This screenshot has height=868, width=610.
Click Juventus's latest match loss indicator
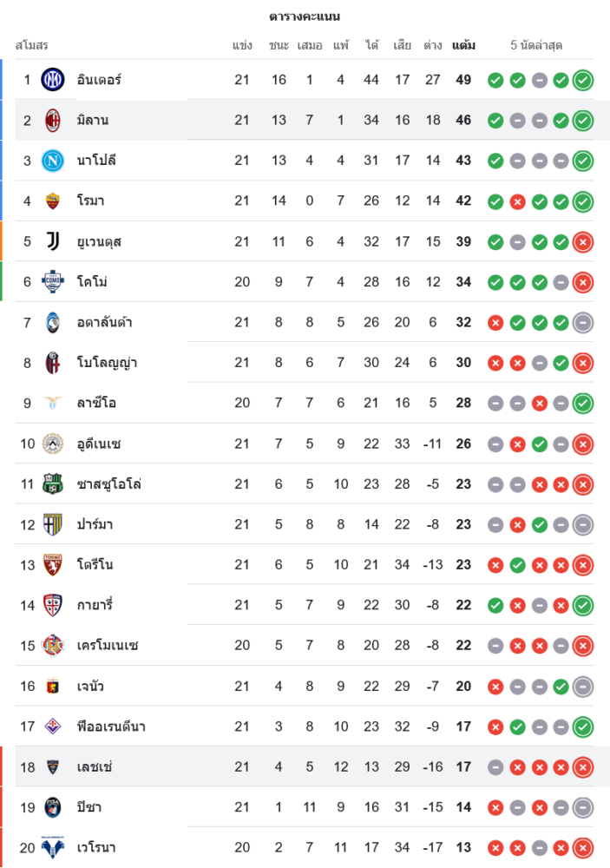[583, 241]
